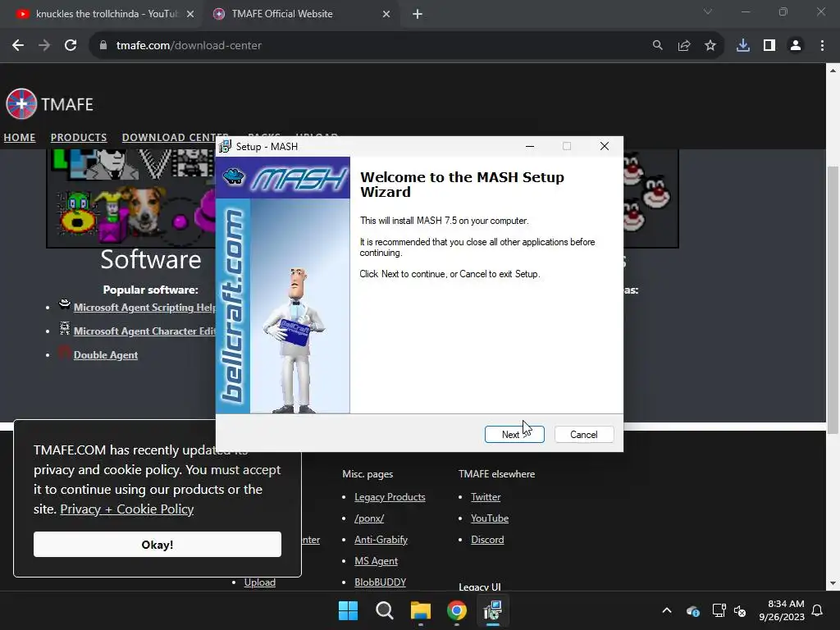Click muted volume tray icon

click(x=740, y=610)
